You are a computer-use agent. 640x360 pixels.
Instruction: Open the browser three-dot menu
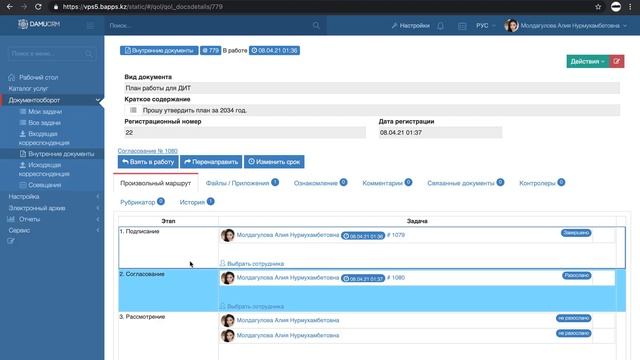click(x=630, y=7)
